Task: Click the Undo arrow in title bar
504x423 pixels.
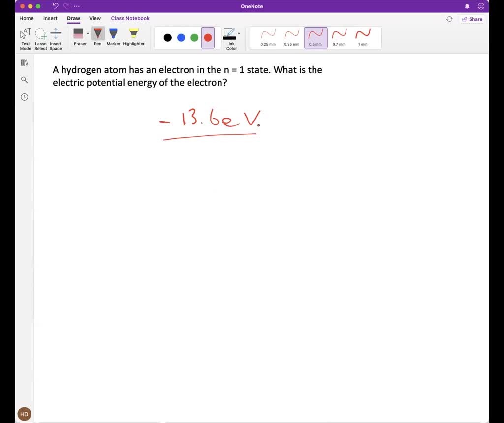Action: coord(56,6)
